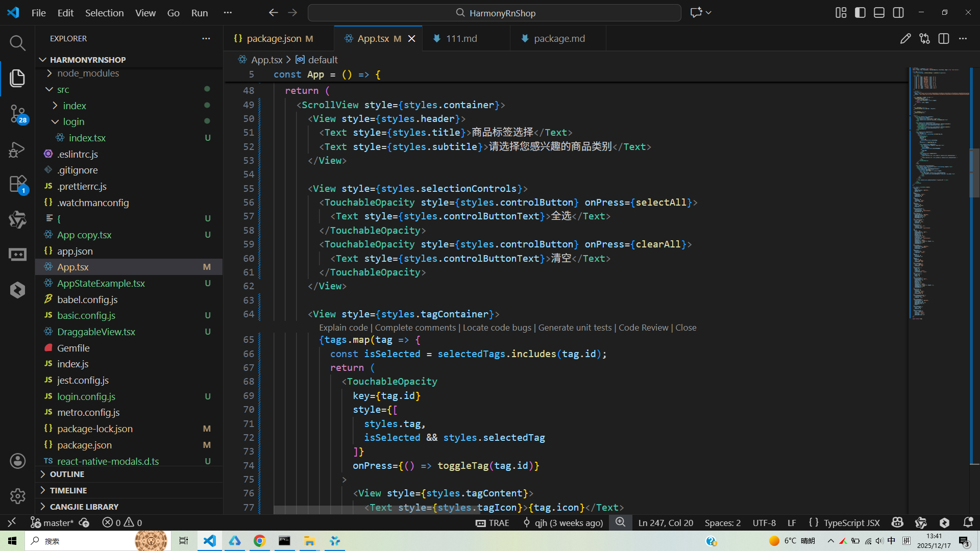Toggle the Primary Side Bar visibility
This screenshot has height=551, width=980.
coord(860,13)
